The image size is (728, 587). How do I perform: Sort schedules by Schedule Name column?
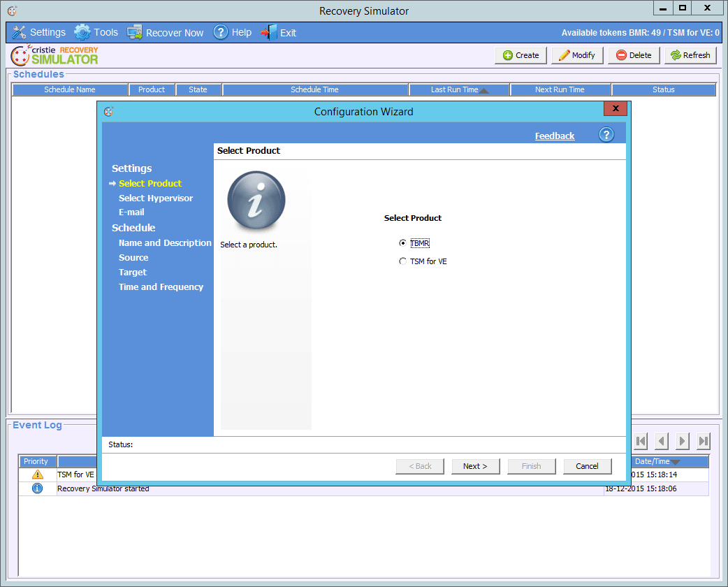pyautogui.click(x=70, y=89)
